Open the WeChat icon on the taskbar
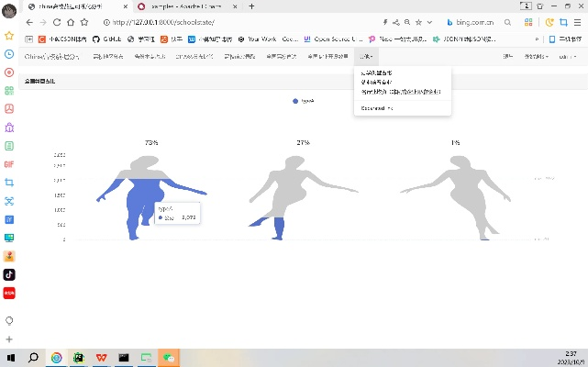This screenshot has height=367, width=588. click(x=168, y=357)
